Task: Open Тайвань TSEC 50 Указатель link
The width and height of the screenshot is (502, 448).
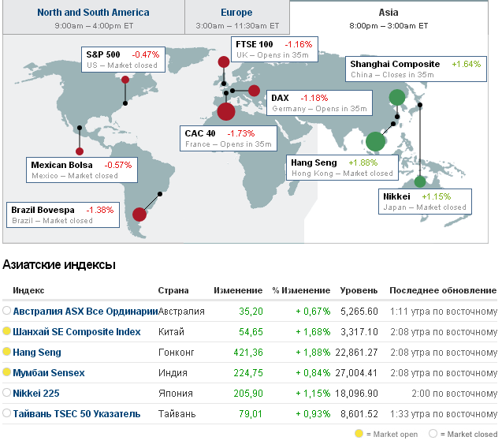Action: point(76,414)
